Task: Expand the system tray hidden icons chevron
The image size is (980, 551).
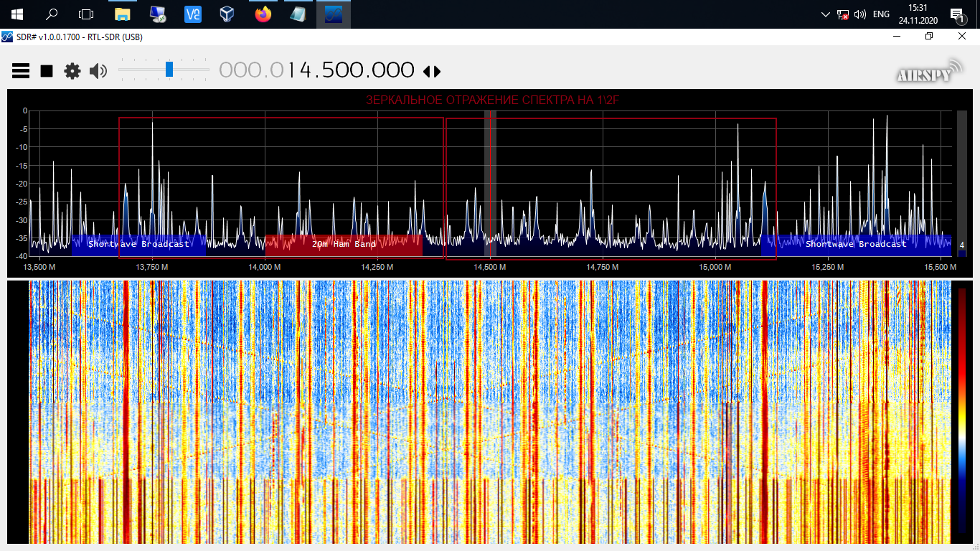Action: 825,14
